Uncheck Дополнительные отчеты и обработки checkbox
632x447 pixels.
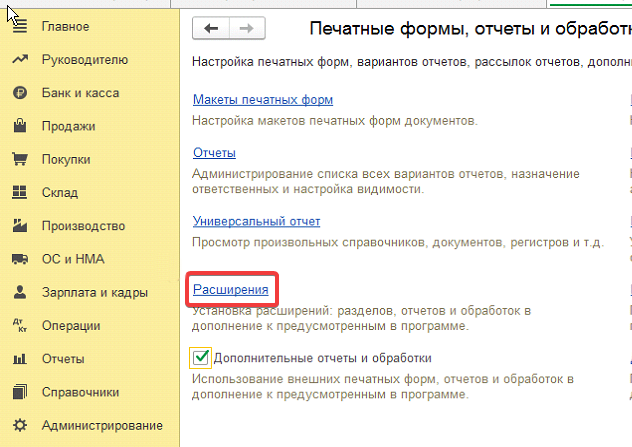click(200, 358)
